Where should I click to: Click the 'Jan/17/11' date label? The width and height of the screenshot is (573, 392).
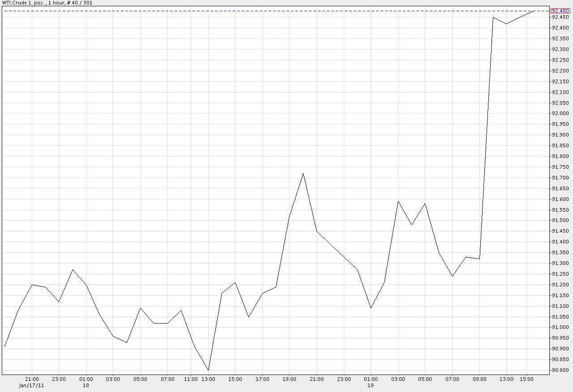[32, 385]
